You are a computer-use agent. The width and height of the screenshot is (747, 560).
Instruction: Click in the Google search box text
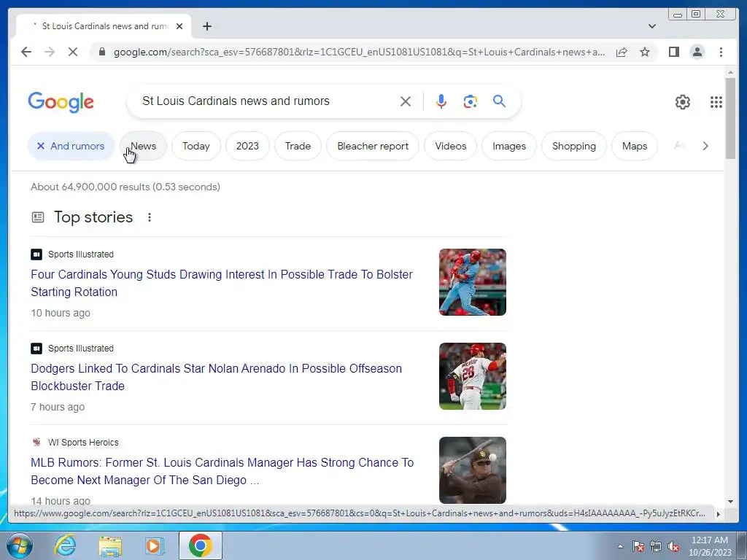(236, 101)
